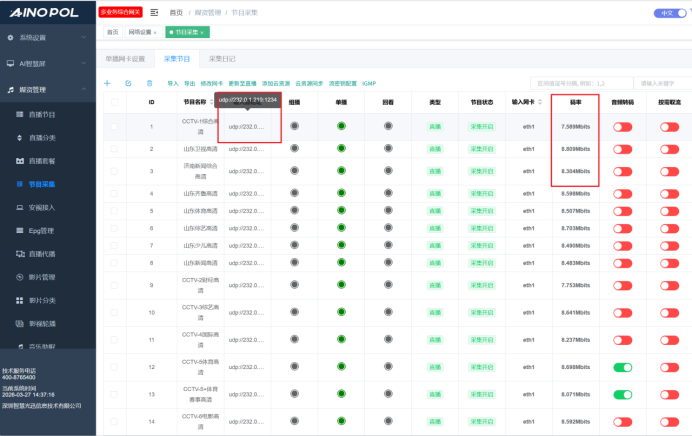Open 直播节目 in the sidebar

[42, 115]
